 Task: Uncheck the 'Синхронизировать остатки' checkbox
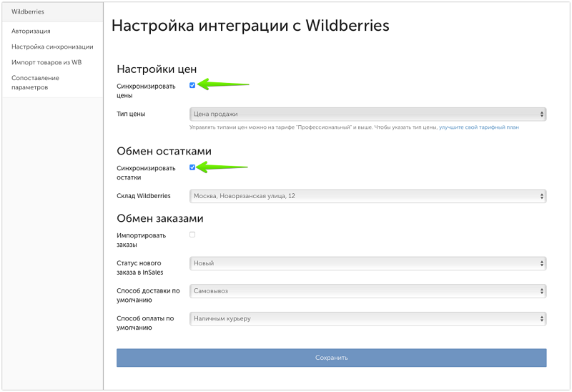click(192, 167)
